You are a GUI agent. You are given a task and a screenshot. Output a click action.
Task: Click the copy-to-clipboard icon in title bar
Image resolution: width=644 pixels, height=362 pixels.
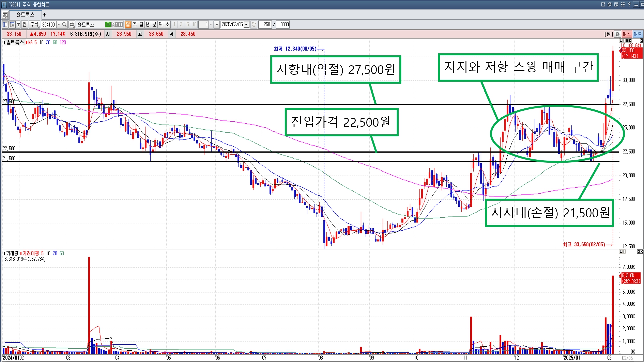pyautogui.click(x=609, y=4)
